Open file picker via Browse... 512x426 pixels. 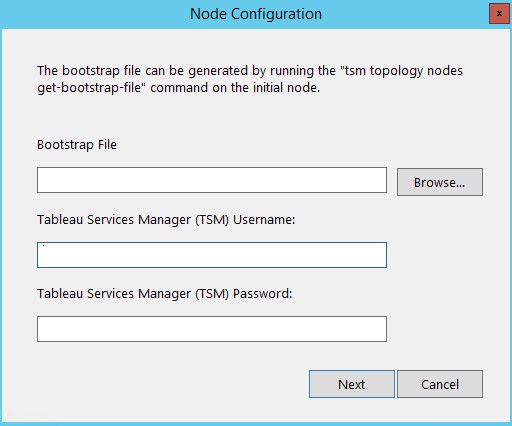click(x=440, y=182)
